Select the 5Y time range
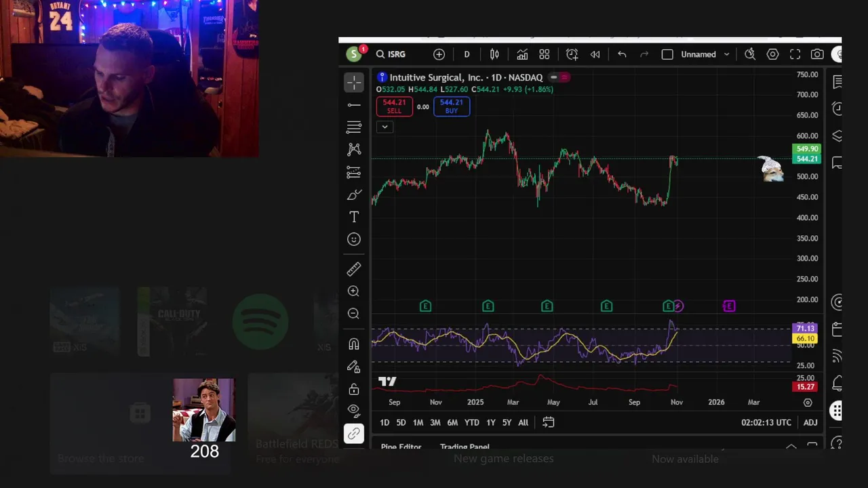 coord(507,422)
